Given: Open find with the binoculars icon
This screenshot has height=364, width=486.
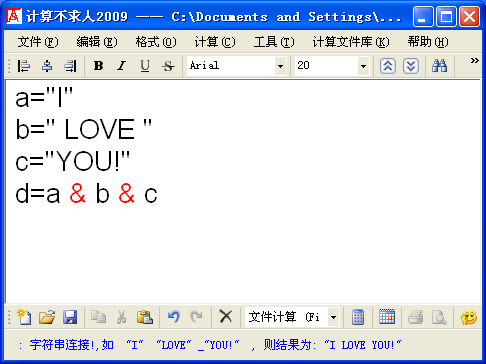Looking at the screenshot, I should click(439, 66).
